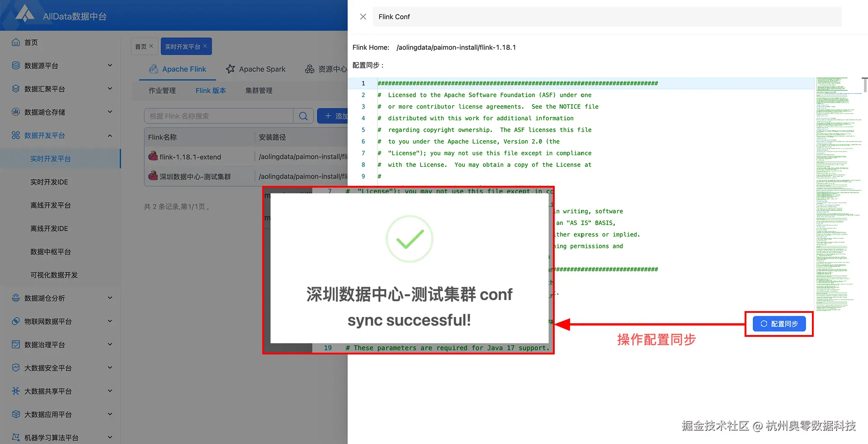The height and width of the screenshot is (444, 868).
Task: Switch to the Apache Spark tab
Action: click(255, 69)
